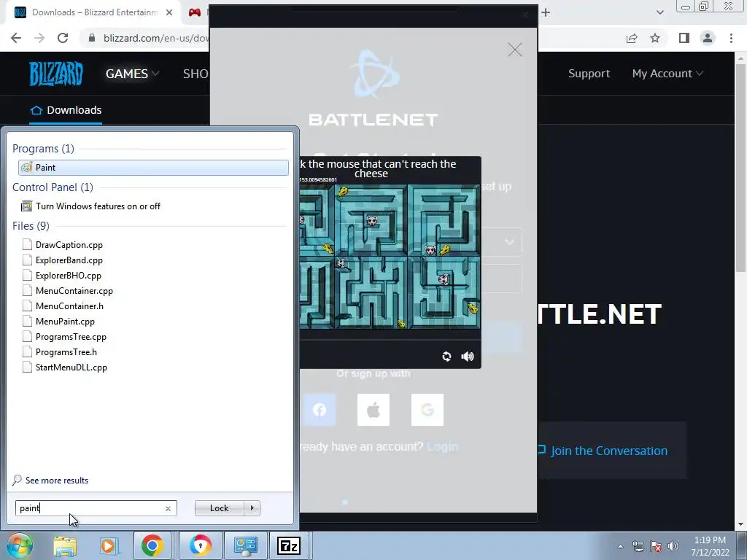Image resolution: width=747 pixels, height=560 pixels.
Task: Open the ProgramsTree.h file result
Action: coord(66,352)
